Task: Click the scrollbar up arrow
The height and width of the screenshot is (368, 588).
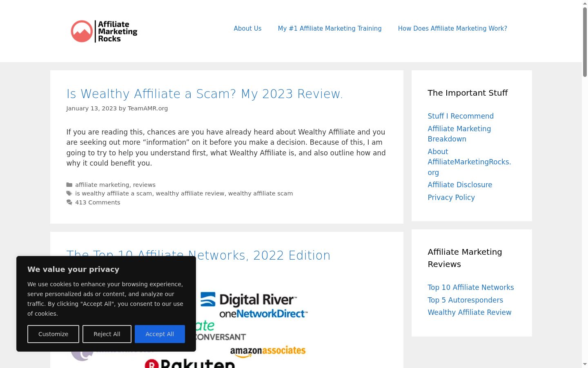Action: click(x=585, y=3)
